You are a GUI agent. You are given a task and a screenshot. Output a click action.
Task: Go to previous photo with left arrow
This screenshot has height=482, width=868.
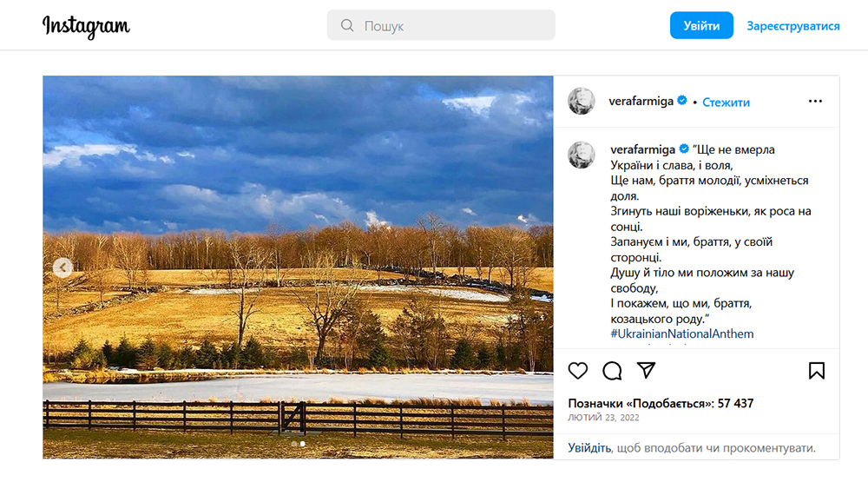tap(62, 267)
